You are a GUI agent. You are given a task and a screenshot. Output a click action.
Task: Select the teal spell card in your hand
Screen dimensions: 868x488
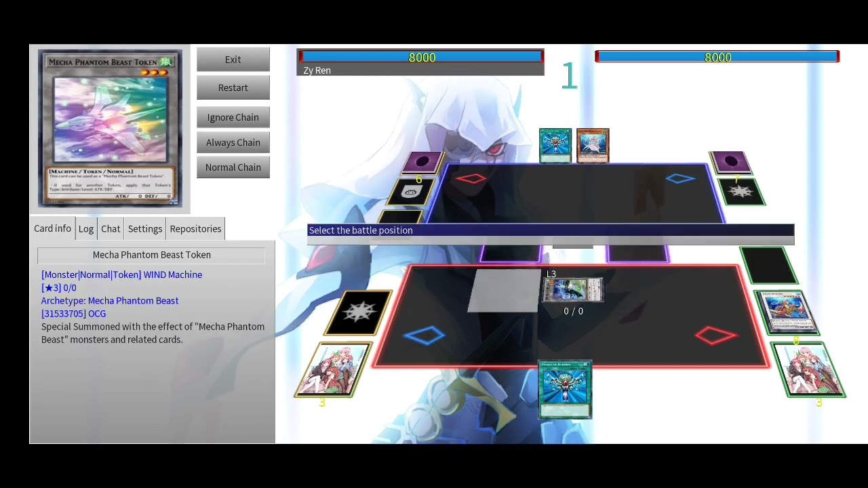[x=566, y=390]
